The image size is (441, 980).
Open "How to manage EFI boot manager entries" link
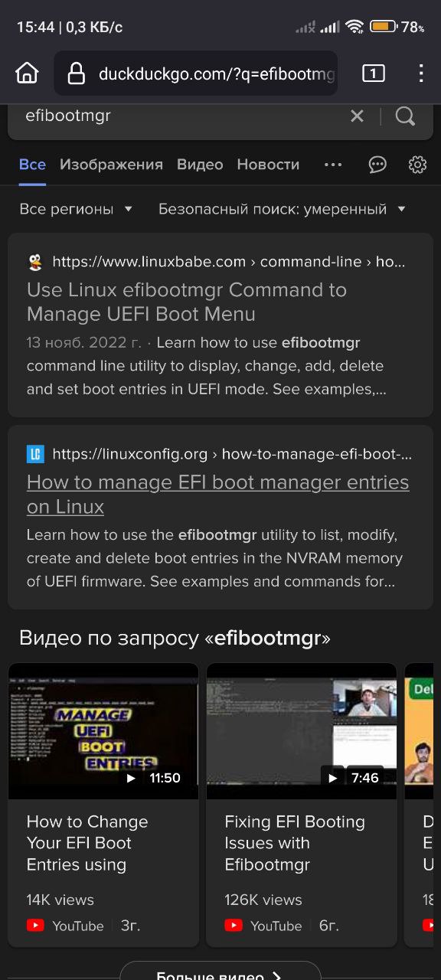(x=218, y=495)
